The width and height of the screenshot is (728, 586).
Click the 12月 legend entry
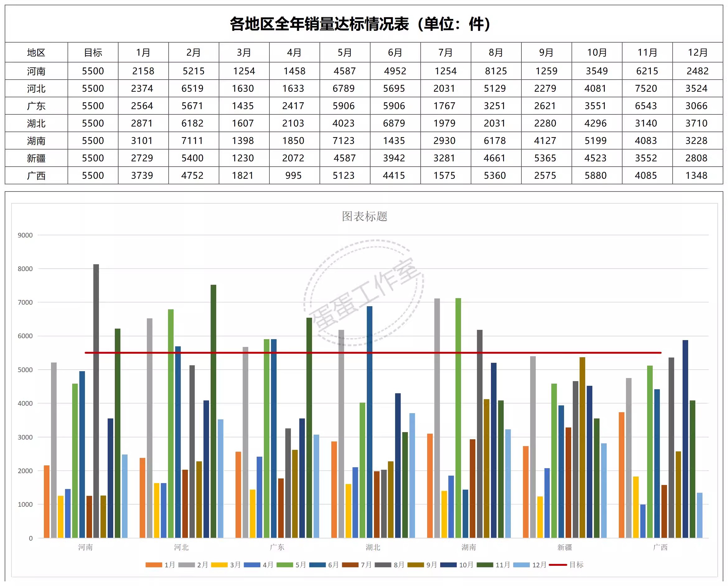(530, 565)
